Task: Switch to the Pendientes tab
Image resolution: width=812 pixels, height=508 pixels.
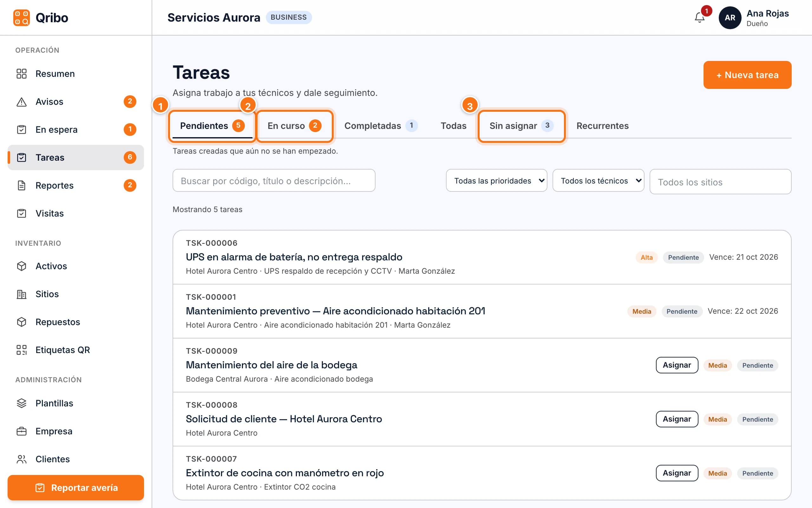Action: [212, 126]
